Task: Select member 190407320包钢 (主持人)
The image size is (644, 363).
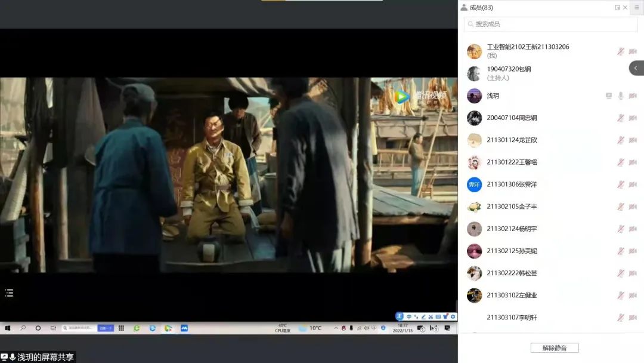Action: coord(551,73)
